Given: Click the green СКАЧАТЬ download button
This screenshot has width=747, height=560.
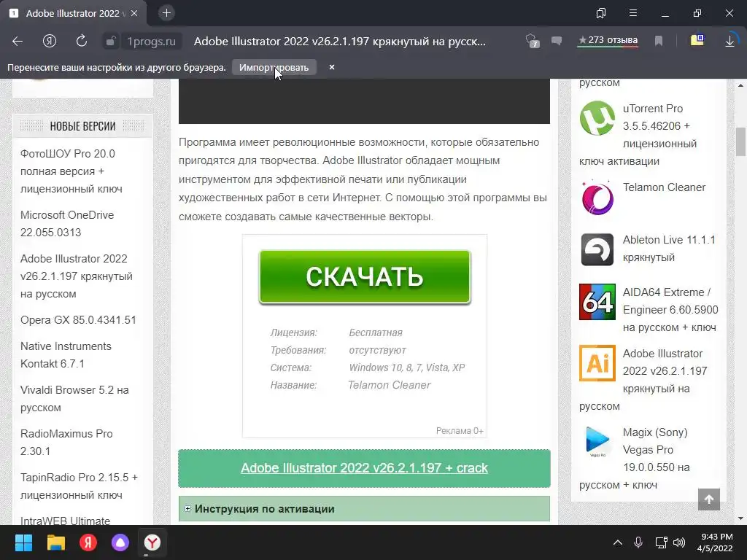Looking at the screenshot, I should click(365, 276).
